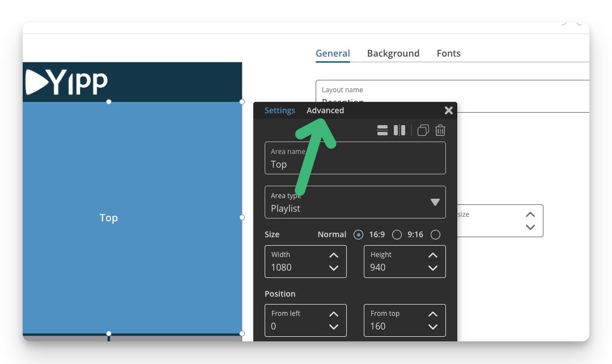The width and height of the screenshot is (612, 364).
Task: Select the Normal size radio button
Action: [358, 234]
